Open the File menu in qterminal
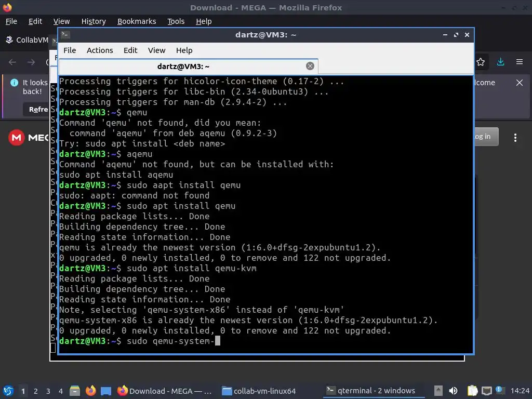This screenshot has height=399, width=532. [x=70, y=50]
